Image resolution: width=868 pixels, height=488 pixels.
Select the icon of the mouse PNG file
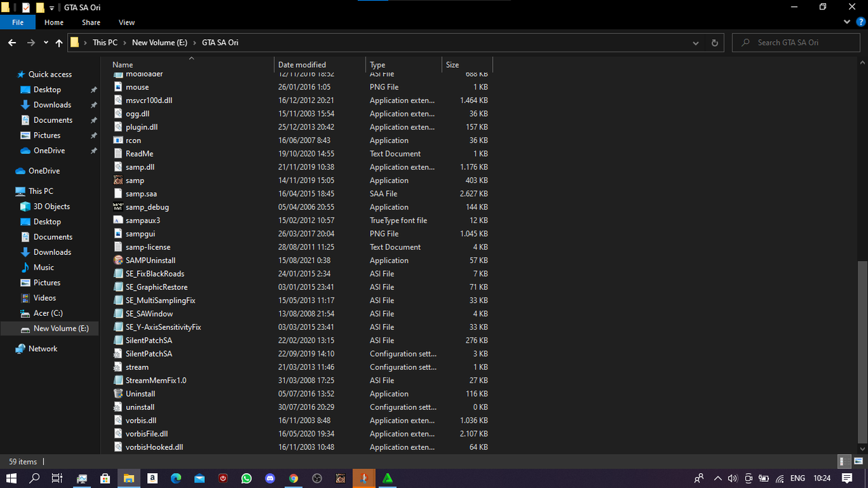(x=119, y=87)
